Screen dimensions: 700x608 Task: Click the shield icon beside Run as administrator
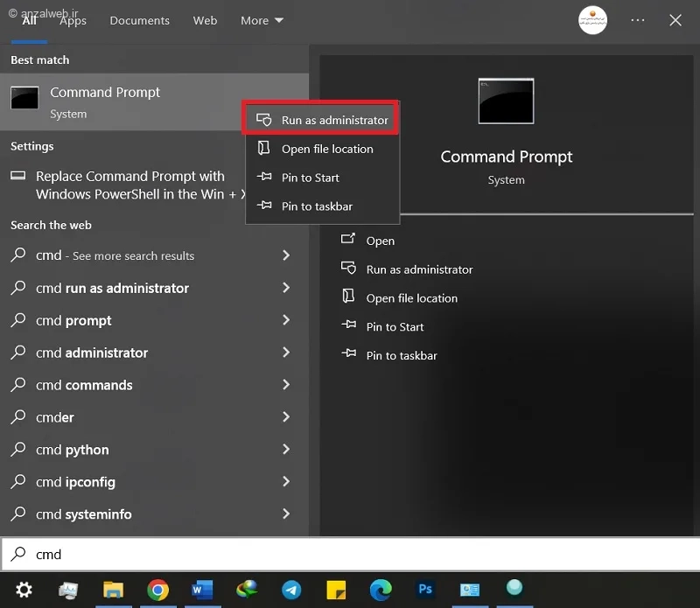point(263,120)
